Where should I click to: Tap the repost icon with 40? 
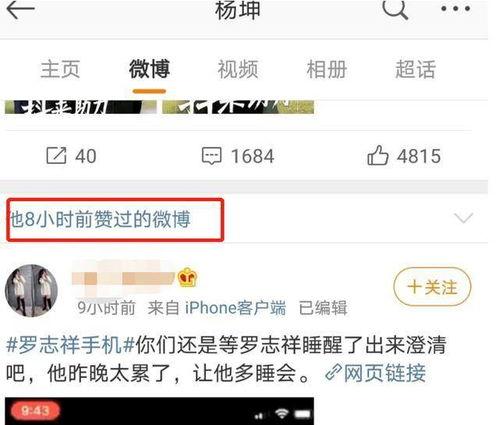56,155
